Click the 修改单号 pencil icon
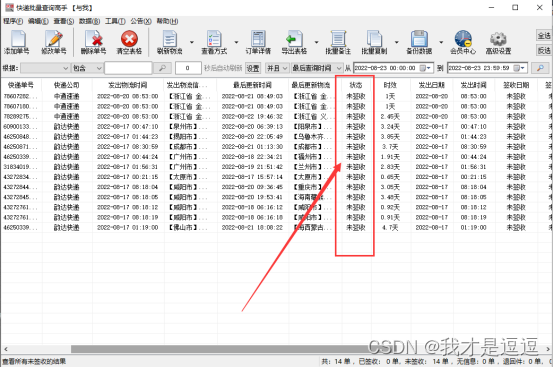Image resolution: width=554 pixels, height=367 pixels. [54, 39]
